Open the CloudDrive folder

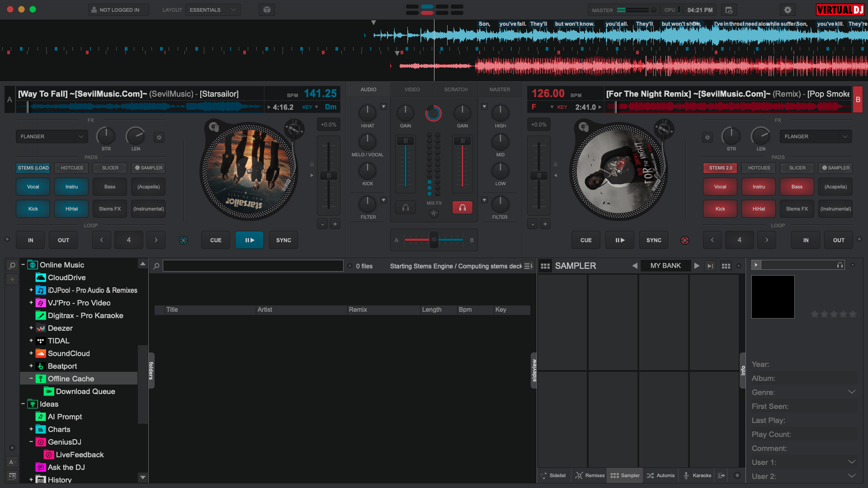[x=66, y=277]
